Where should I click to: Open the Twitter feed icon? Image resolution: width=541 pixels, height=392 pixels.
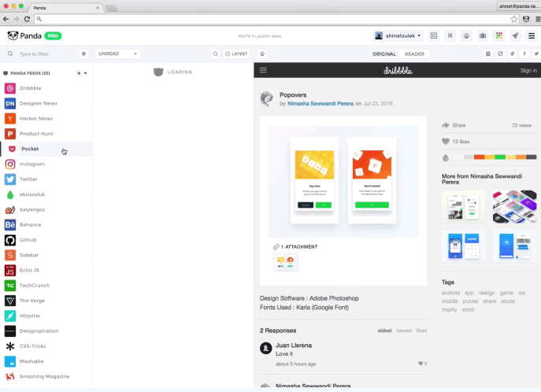tap(10, 179)
